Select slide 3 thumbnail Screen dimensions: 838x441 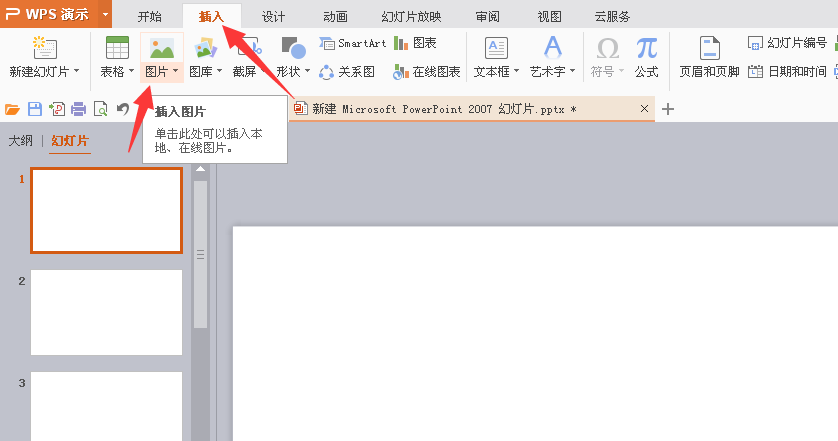point(106,406)
